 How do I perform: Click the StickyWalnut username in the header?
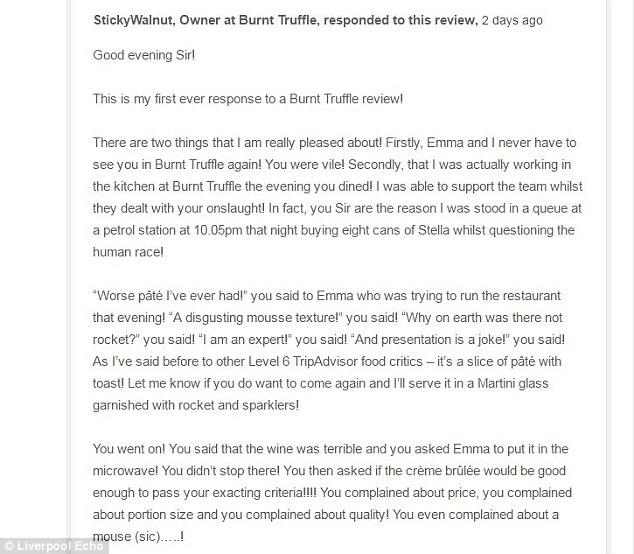click(134, 20)
